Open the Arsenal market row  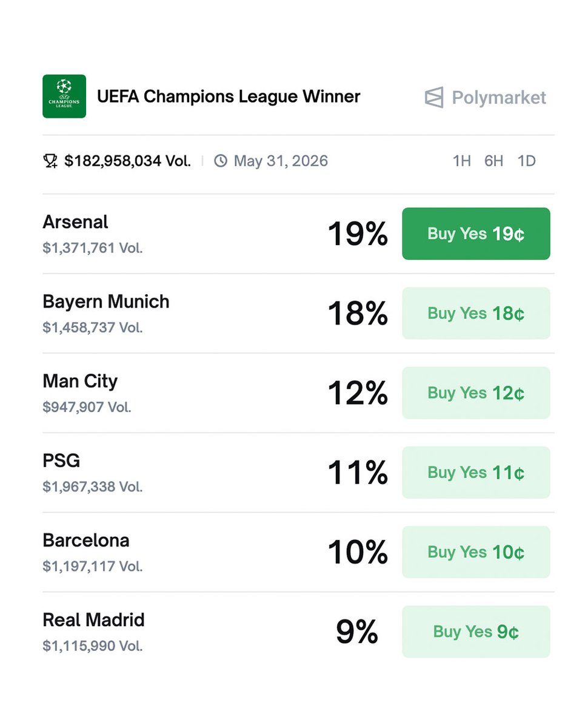click(x=76, y=223)
